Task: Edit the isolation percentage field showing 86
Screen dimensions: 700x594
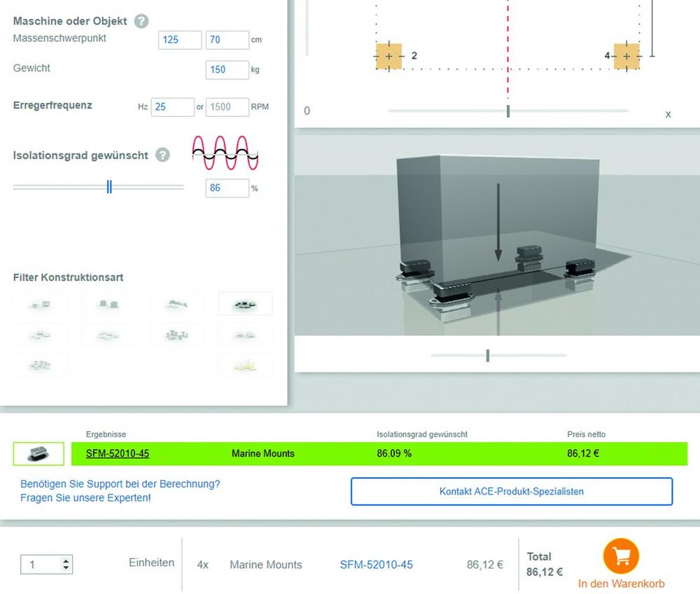Action: pos(227,188)
